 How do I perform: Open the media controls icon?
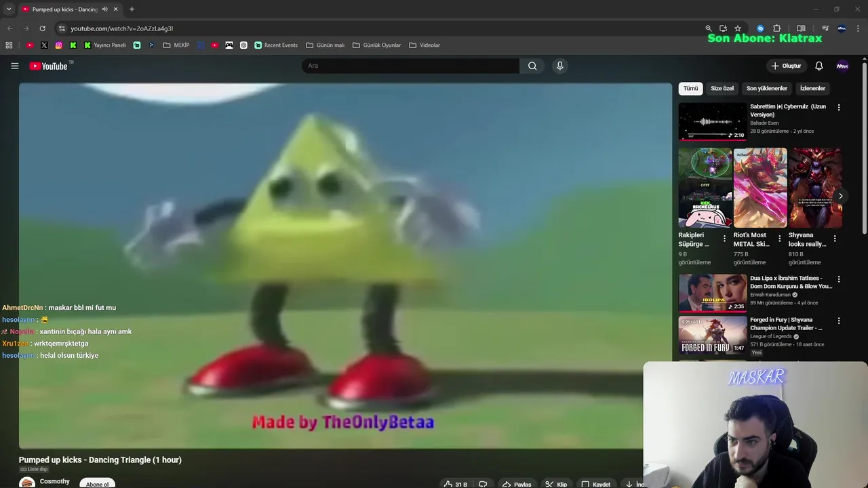point(825,28)
